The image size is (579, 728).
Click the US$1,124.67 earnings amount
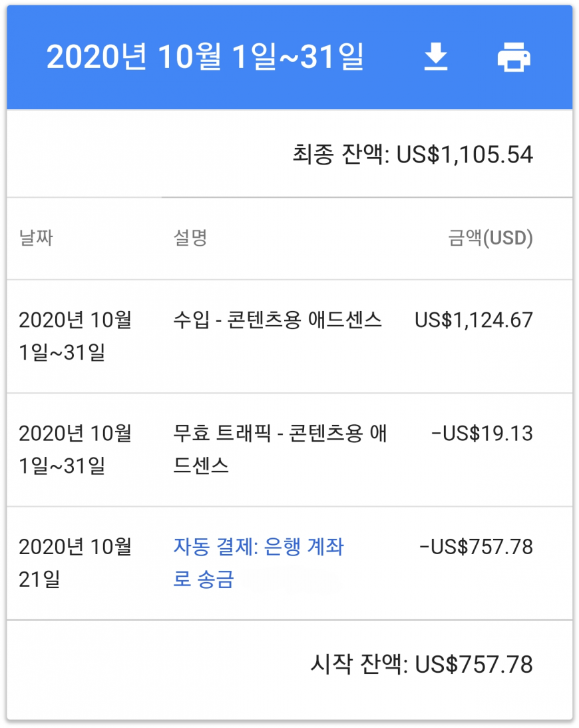point(474,320)
